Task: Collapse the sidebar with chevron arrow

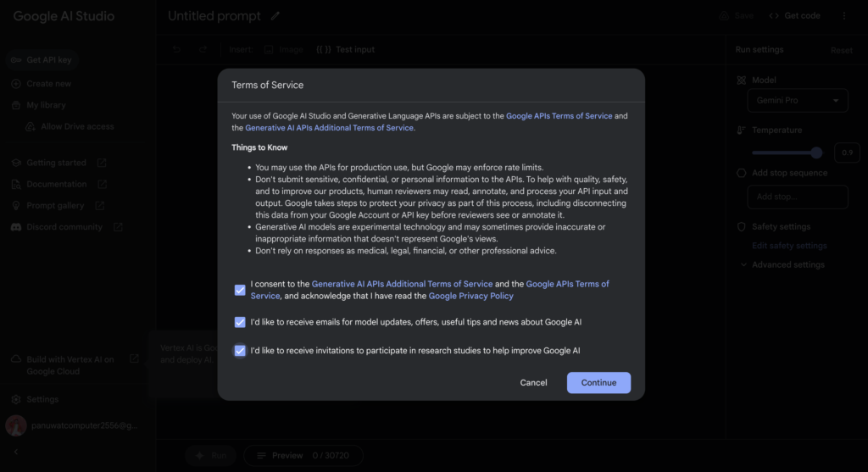Action: point(16,452)
